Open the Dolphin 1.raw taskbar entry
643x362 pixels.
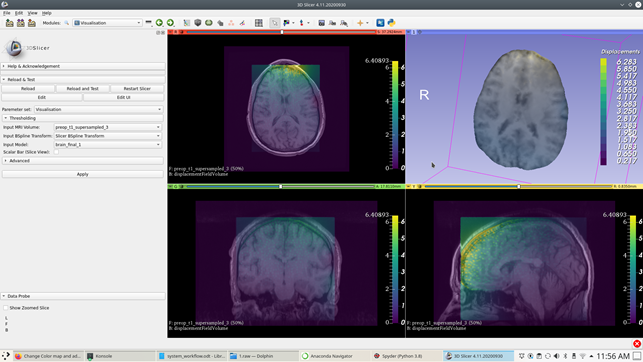pos(263,356)
